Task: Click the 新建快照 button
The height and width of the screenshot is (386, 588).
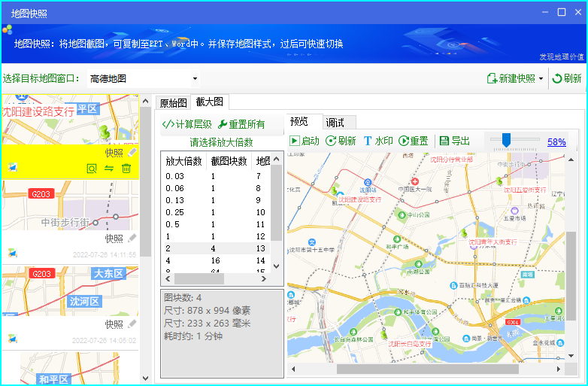Action: pos(511,78)
